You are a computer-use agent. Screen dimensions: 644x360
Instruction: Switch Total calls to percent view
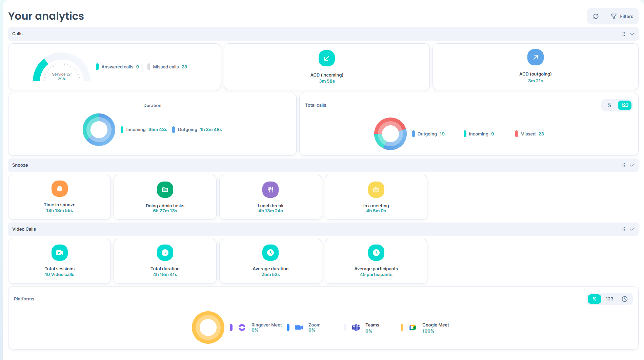pyautogui.click(x=609, y=105)
